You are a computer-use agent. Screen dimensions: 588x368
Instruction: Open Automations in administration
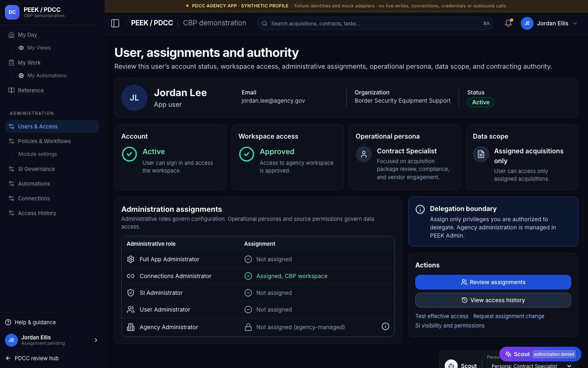pyautogui.click(x=52, y=184)
